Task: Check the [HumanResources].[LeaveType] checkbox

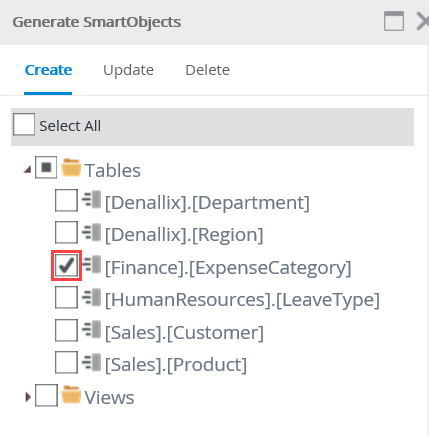Action: pyautogui.click(x=66, y=298)
